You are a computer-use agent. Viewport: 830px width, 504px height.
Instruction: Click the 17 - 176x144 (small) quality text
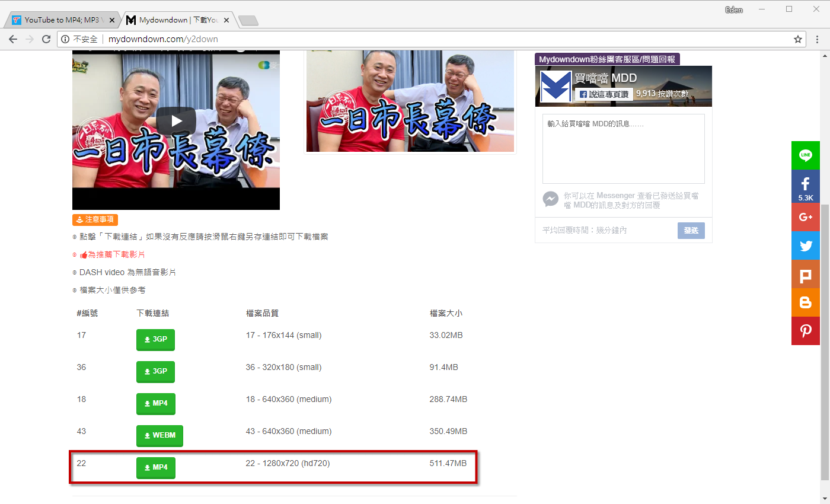tap(283, 335)
